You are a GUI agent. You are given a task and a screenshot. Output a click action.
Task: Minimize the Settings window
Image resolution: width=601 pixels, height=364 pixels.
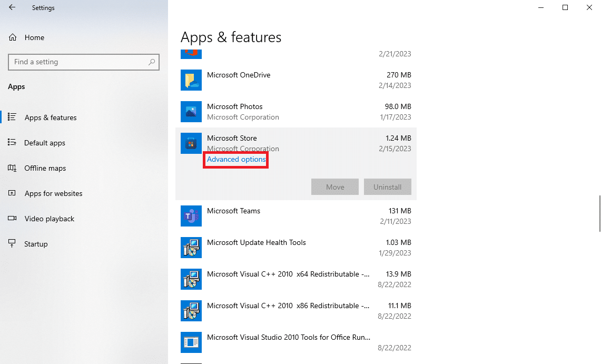[x=541, y=7]
